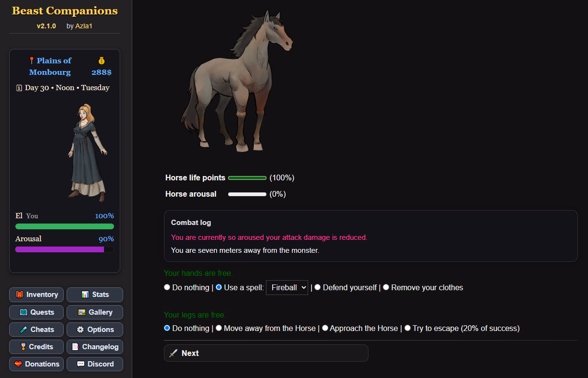Select the hands 'Do nothing' radio option
Image resolution: width=588 pixels, height=378 pixels.
tap(167, 287)
